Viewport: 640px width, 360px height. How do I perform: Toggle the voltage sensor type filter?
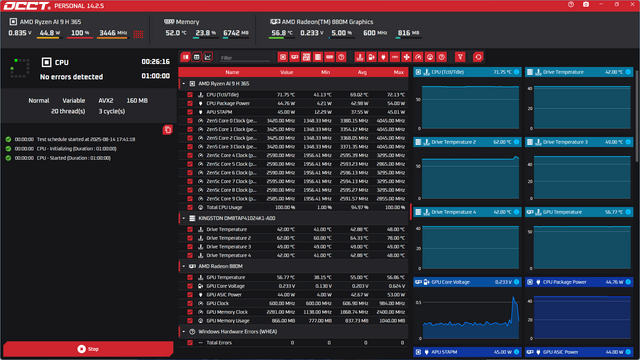point(371,57)
